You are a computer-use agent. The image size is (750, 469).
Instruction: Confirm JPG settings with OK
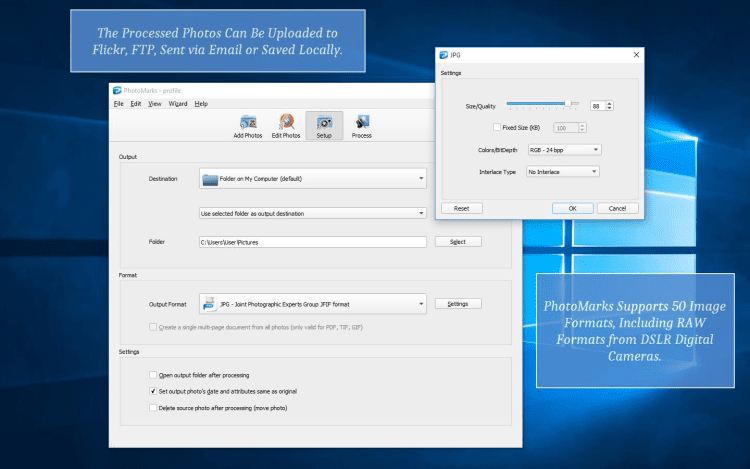coord(573,208)
